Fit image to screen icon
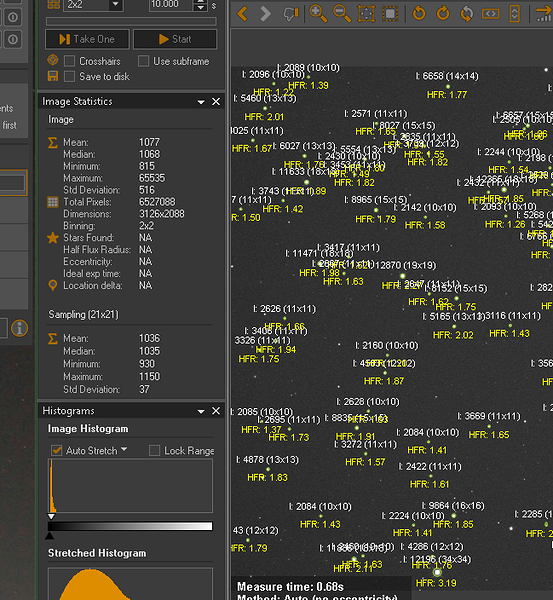The image size is (553, 600). [x=366, y=14]
